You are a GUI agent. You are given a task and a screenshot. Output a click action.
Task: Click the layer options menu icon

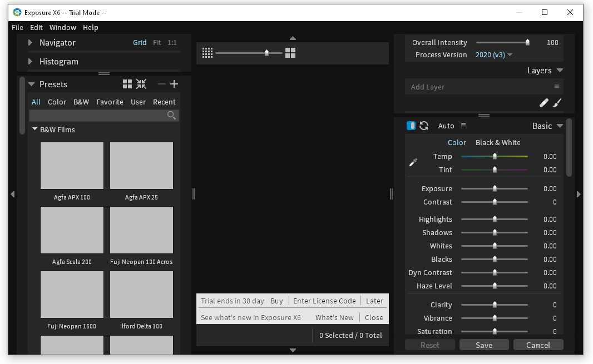(557, 86)
